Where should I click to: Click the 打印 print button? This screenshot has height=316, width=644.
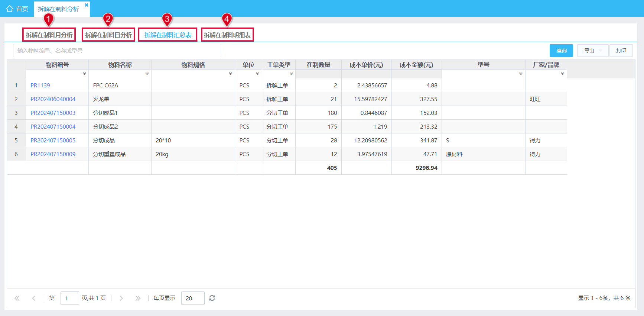(x=621, y=51)
